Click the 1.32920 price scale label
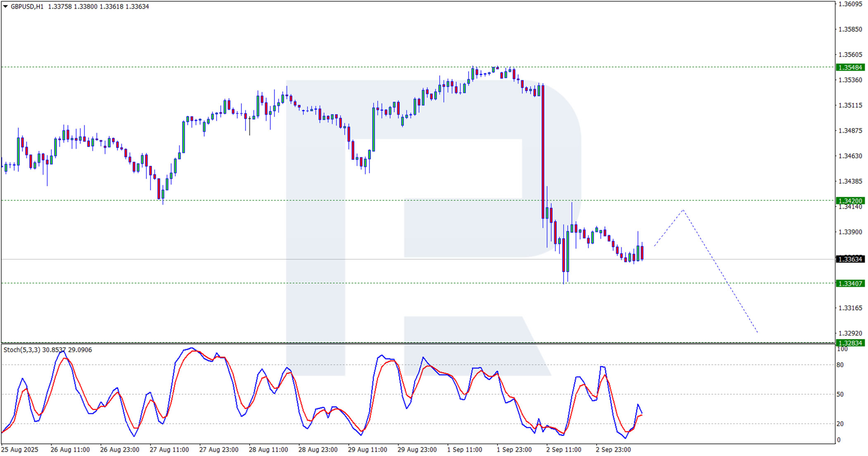This screenshot has height=456, width=868. pos(850,333)
